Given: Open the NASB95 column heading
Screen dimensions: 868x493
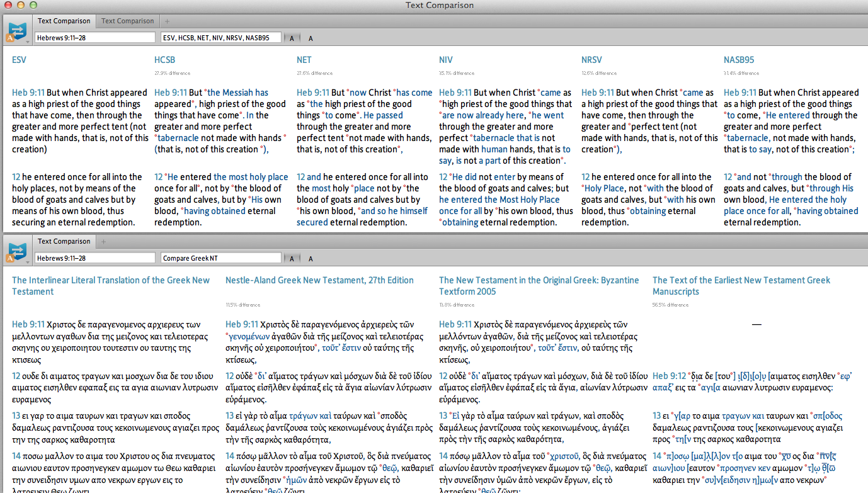Looking at the screenshot, I should point(739,60).
